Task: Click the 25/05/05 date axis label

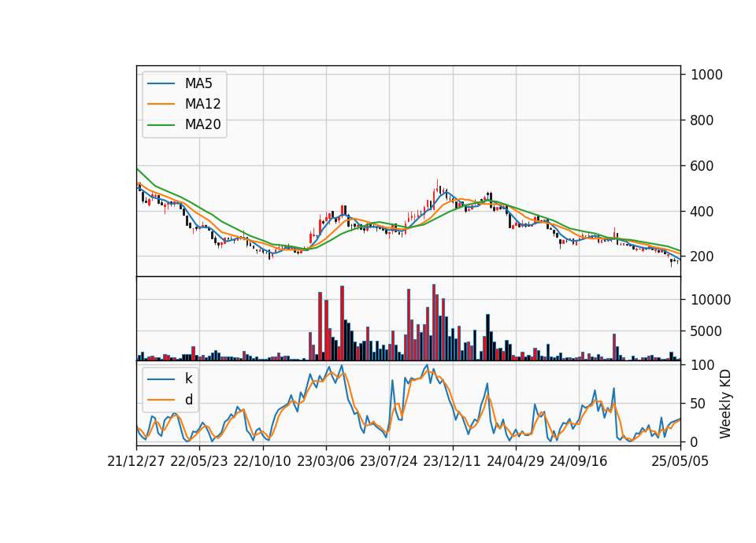Action: pyautogui.click(x=680, y=461)
